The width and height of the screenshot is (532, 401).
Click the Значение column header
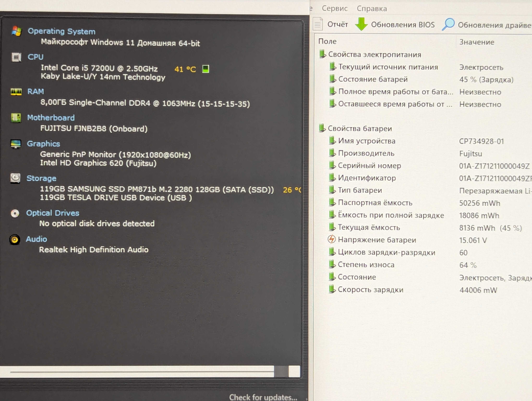pos(477,42)
